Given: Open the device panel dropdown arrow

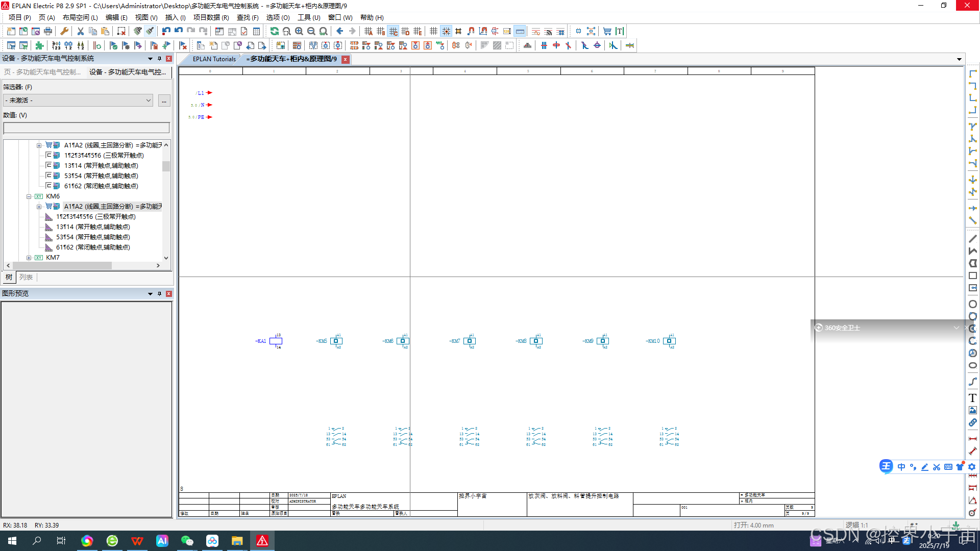Looking at the screenshot, I should tap(150, 59).
